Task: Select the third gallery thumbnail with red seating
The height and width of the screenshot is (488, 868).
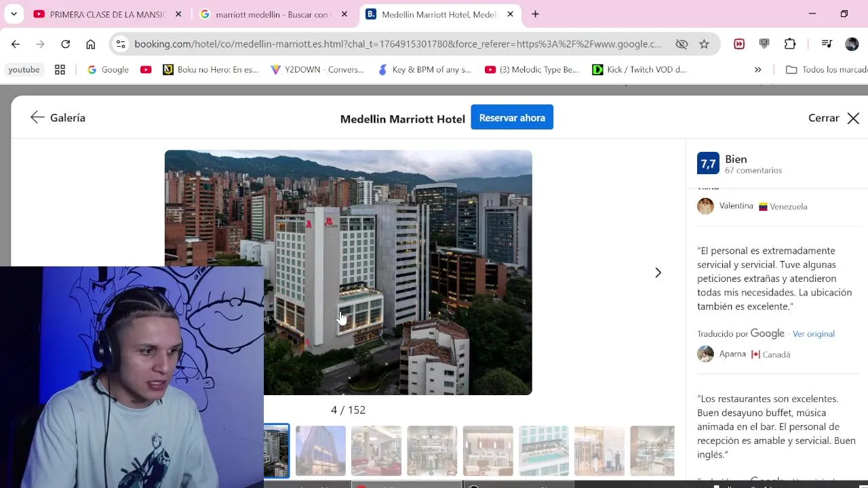Action: [x=376, y=451]
